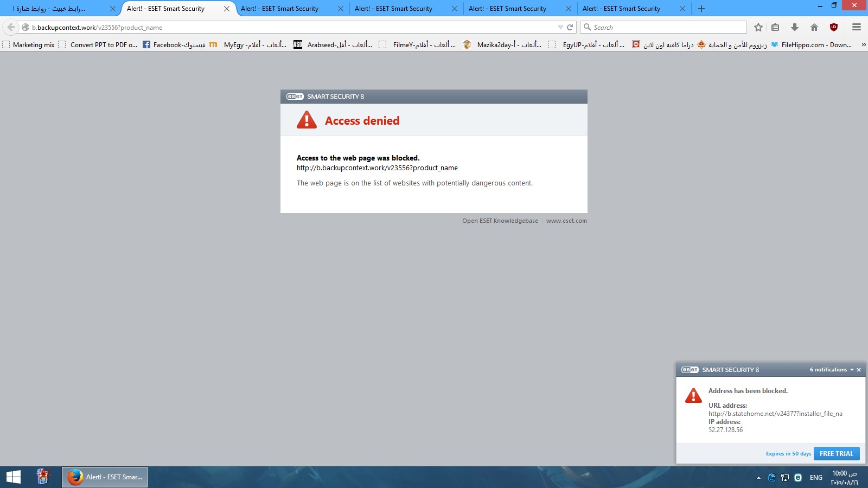Show more bookmarks via the chevron

click(x=863, y=45)
